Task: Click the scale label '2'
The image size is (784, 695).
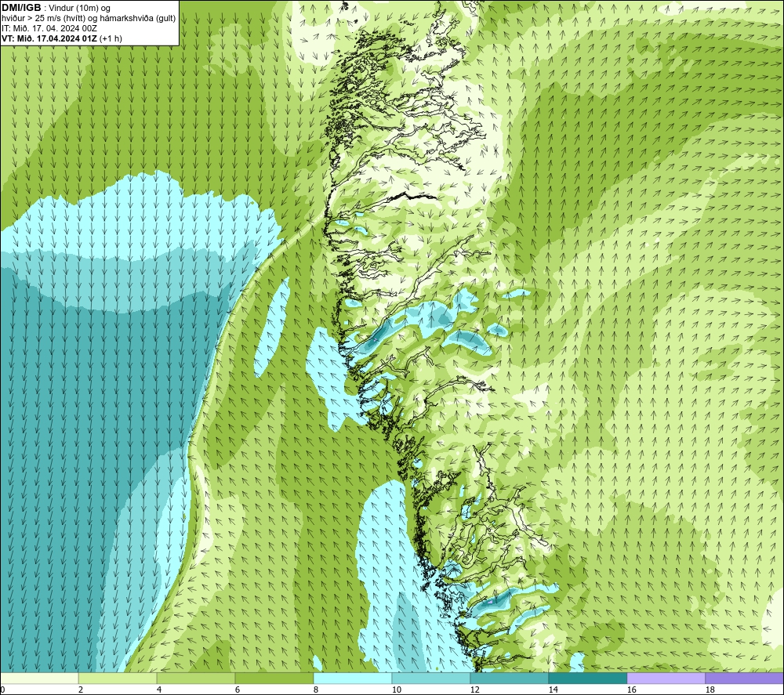Action: click(x=81, y=690)
